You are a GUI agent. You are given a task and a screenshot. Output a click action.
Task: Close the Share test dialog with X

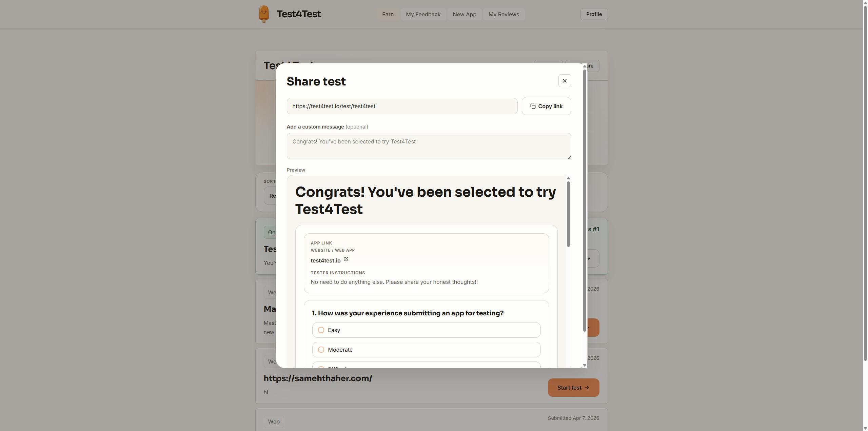point(565,81)
